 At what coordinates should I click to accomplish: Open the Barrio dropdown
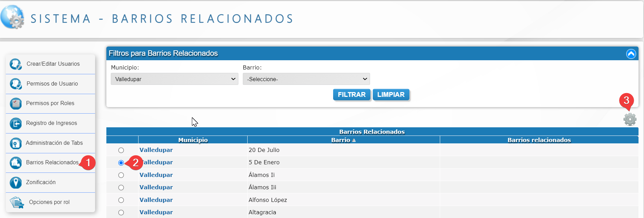coord(306,79)
